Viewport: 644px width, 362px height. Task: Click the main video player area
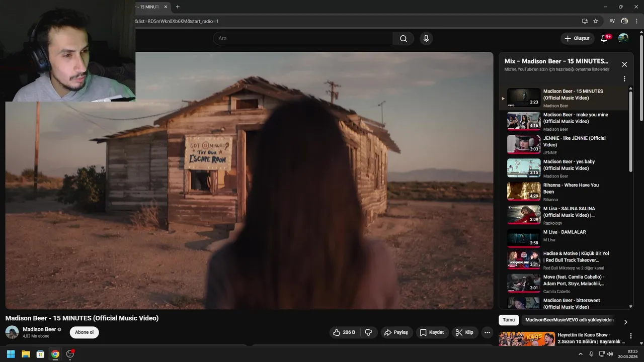click(x=250, y=180)
